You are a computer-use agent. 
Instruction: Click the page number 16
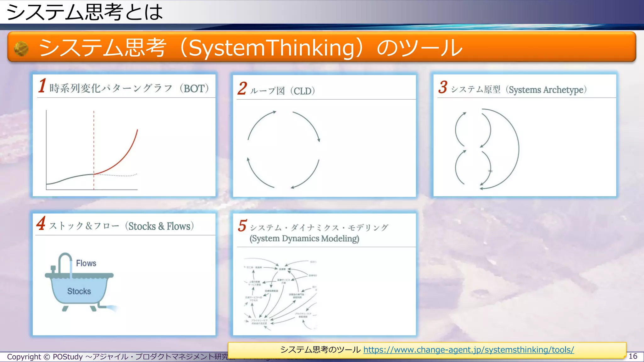(633, 356)
